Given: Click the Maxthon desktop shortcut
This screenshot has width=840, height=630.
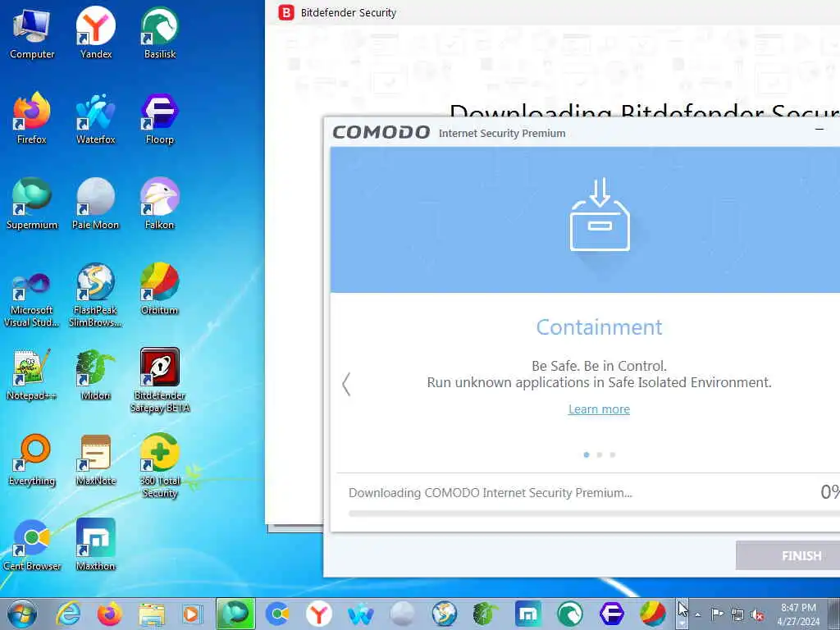Looking at the screenshot, I should pyautogui.click(x=96, y=545).
